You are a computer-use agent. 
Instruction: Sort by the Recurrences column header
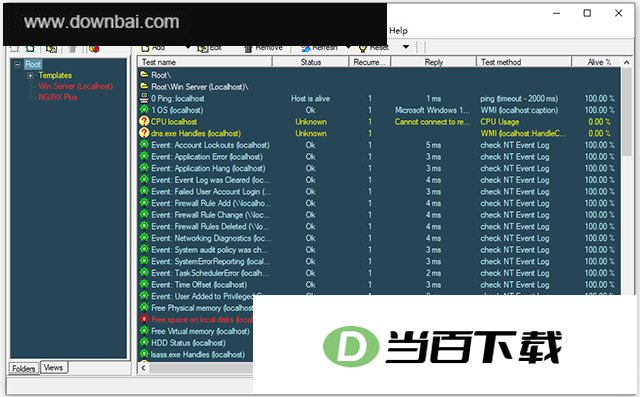pos(369,62)
